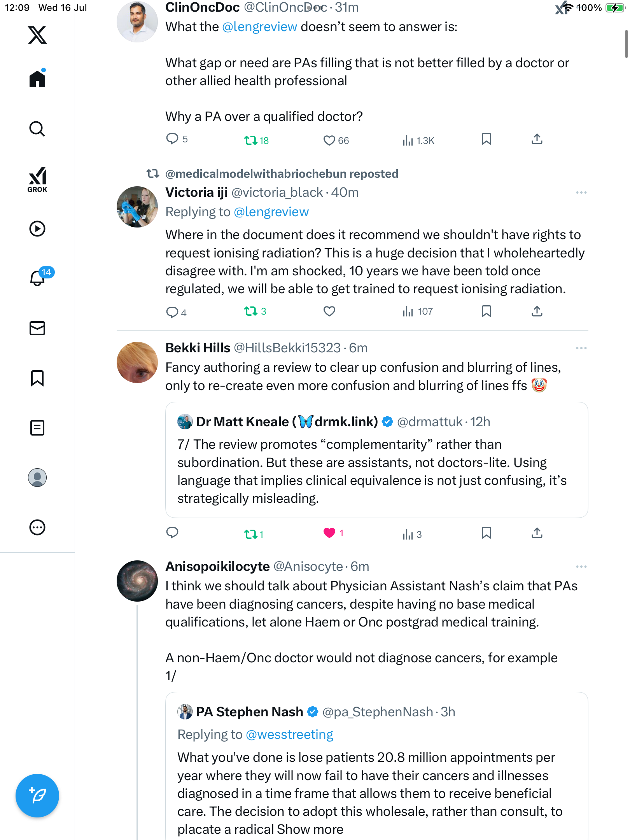Open Messages envelope icon
The image size is (630, 840).
[37, 328]
